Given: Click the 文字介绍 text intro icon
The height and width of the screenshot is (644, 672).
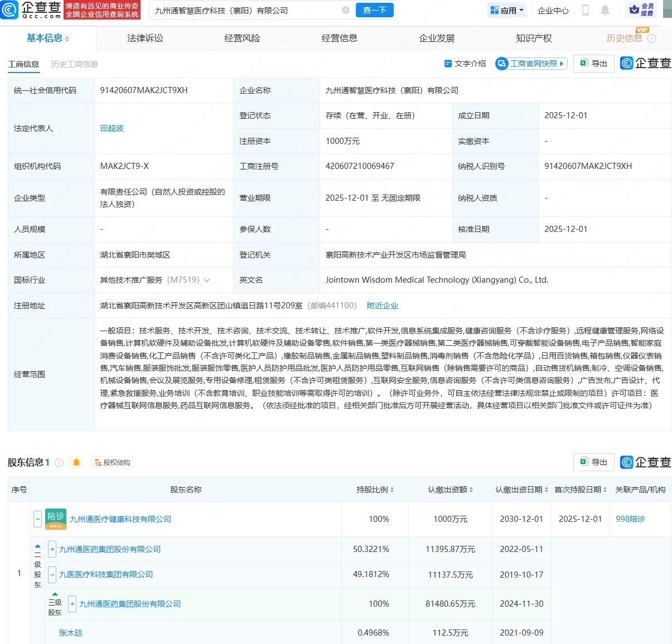Looking at the screenshot, I should (448, 64).
